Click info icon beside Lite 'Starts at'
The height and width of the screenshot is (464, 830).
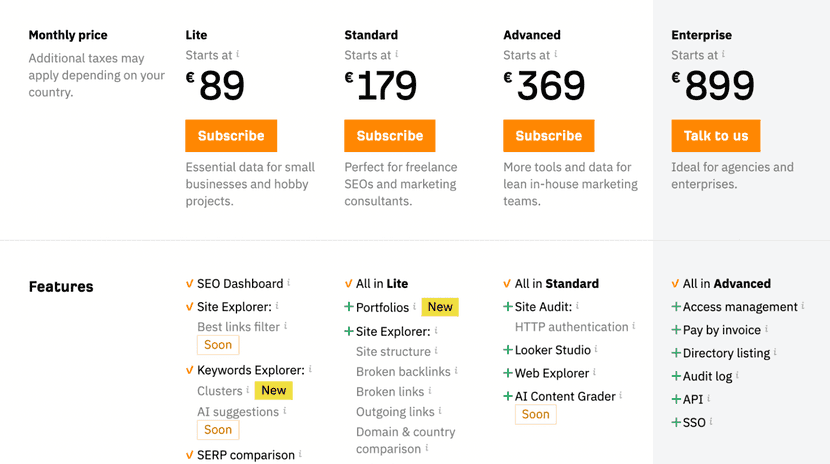(238, 54)
